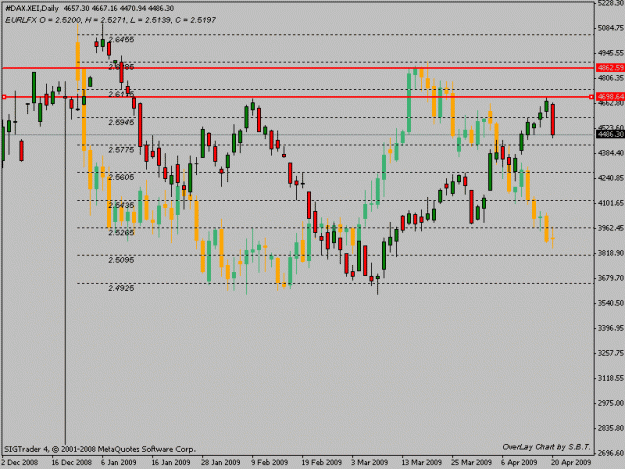The height and width of the screenshot is (469, 625).
Task: Select the upper red horizontal line
Action: coord(299,69)
